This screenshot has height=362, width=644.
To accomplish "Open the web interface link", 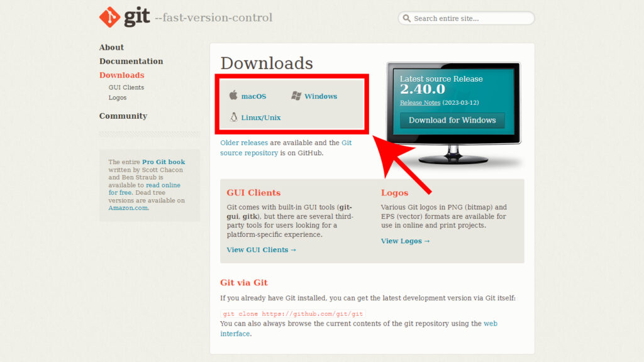I will (358, 328).
